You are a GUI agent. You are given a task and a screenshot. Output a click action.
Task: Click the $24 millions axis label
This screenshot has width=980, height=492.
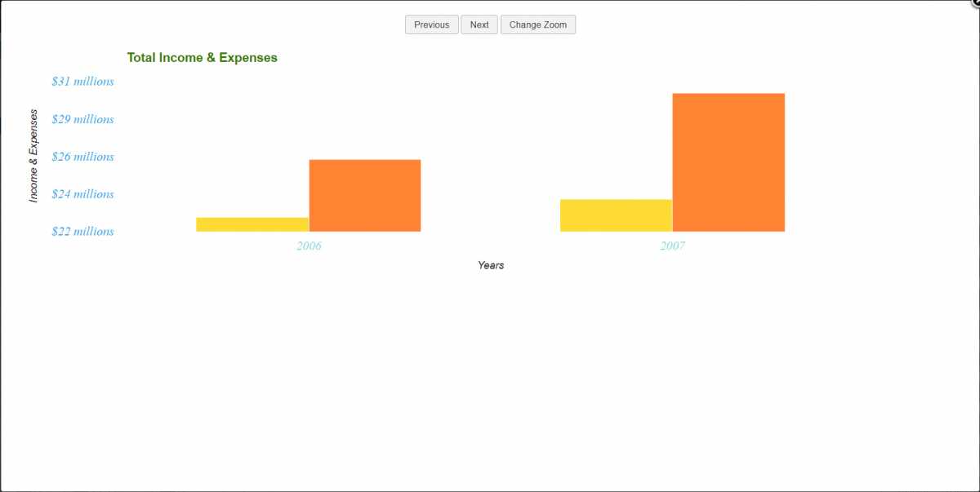(82, 194)
